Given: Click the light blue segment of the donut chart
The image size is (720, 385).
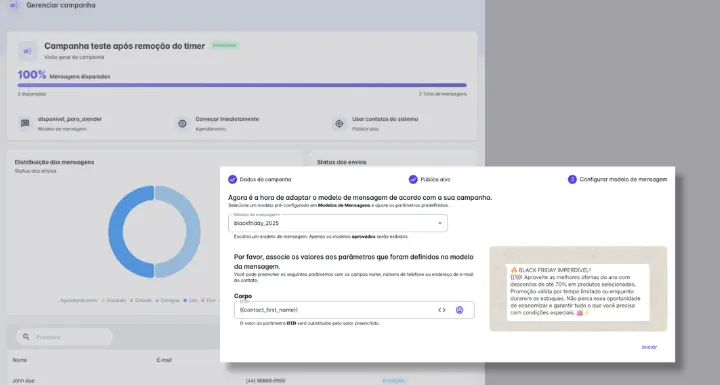Looking at the screenshot, I should tap(178, 232).
